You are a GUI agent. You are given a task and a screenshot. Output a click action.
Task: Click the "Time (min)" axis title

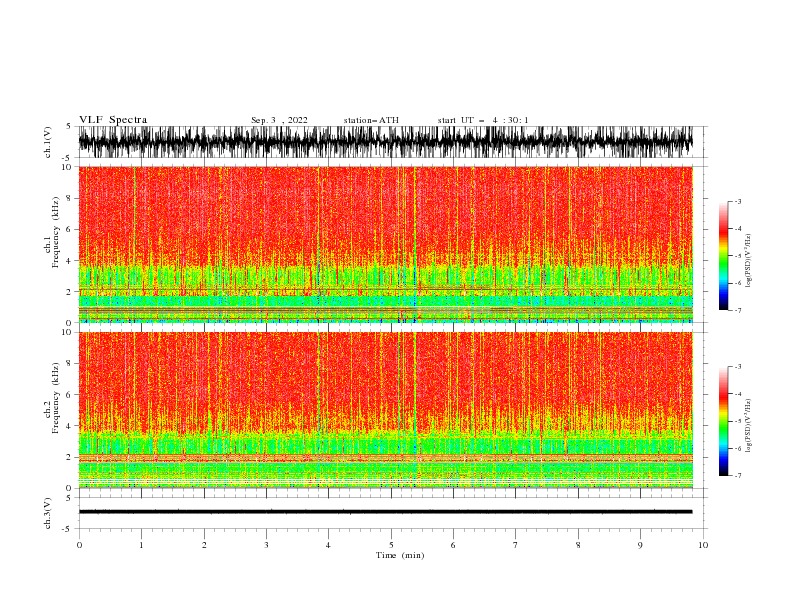click(400, 555)
